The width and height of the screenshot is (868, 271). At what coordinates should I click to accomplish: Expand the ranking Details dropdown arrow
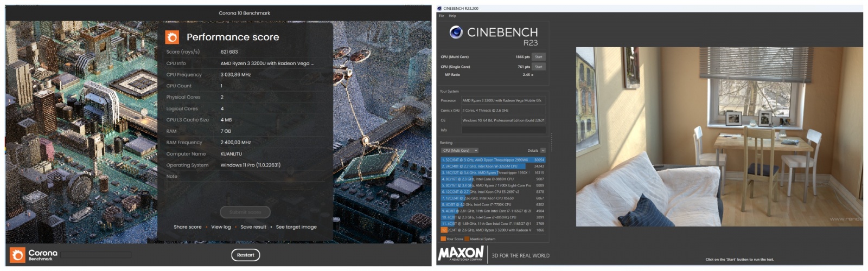click(x=543, y=150)
